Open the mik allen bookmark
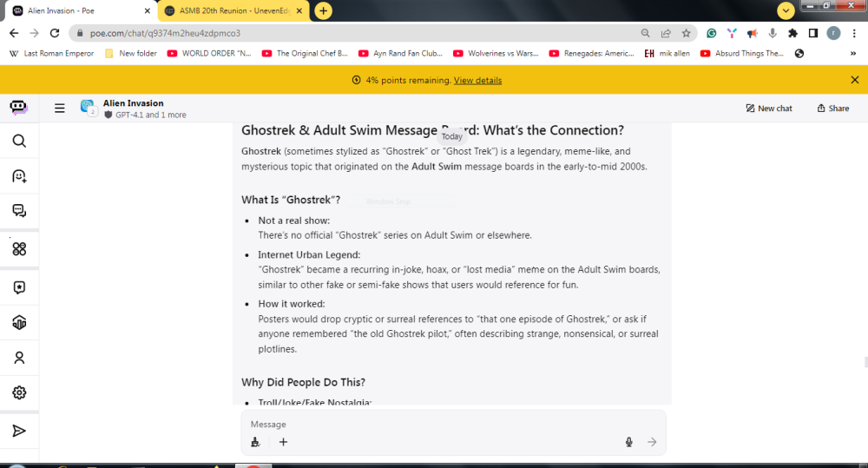Image resolution: width=868 pixels, height=468 pixels. click(x=667, y=54)
